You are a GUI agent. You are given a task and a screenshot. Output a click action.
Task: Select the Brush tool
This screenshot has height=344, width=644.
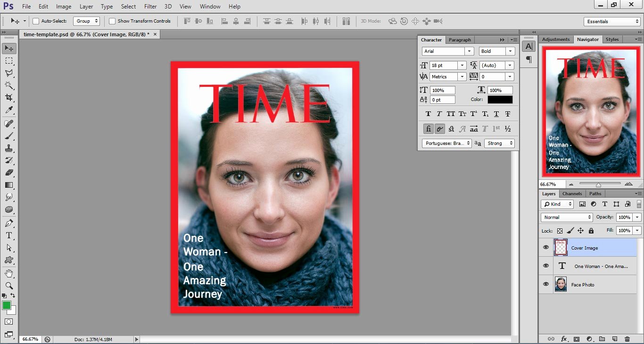[9, 136]
